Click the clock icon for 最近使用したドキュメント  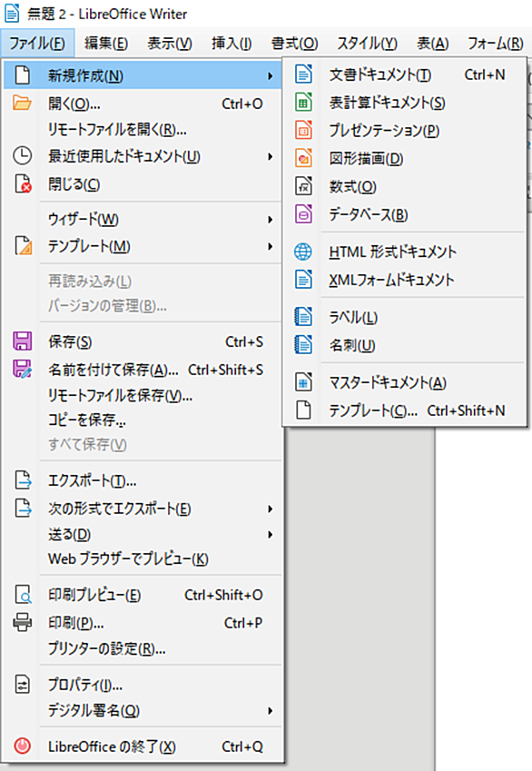click(22, 156)
